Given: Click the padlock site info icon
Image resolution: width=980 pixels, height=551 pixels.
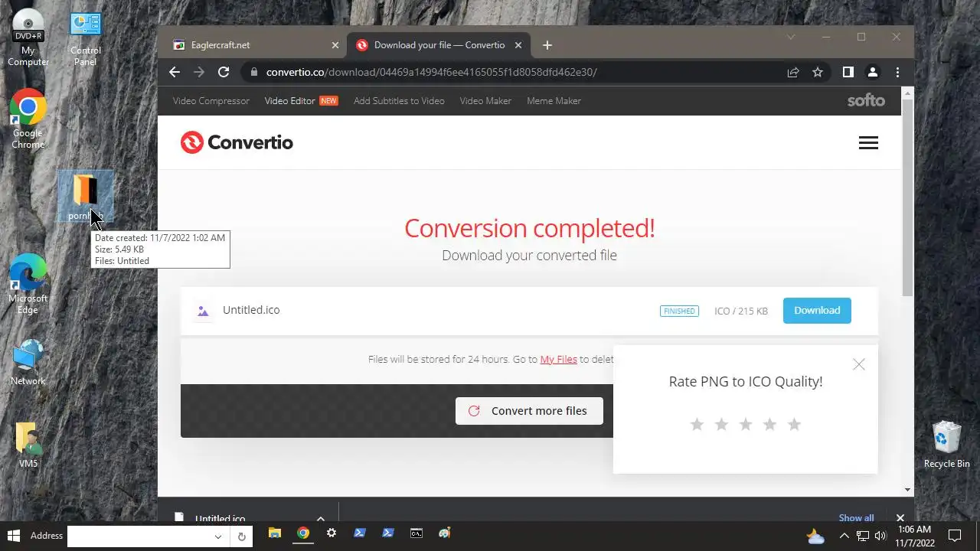Looking at the screenshot, I should click(253, 72).
